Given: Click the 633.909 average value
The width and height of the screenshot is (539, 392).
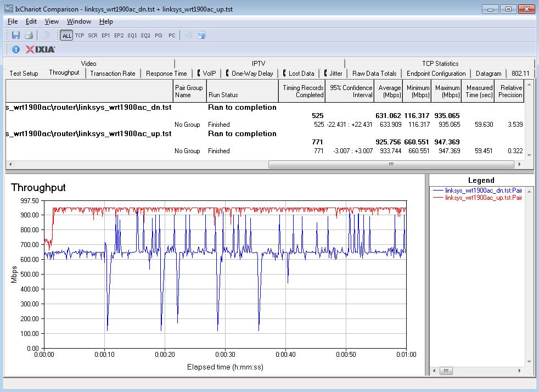Looking at the screenshot, I should [390, 125].
